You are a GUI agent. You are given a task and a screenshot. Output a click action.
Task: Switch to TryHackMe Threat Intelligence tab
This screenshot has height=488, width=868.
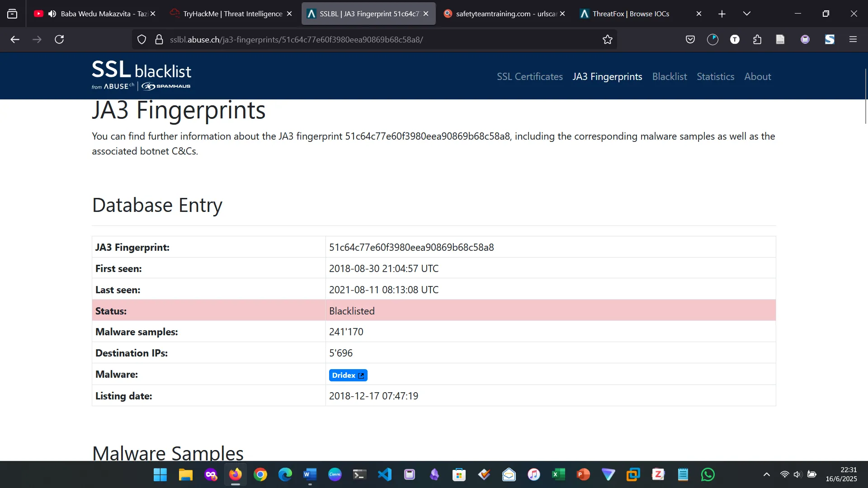click(232, 14)
